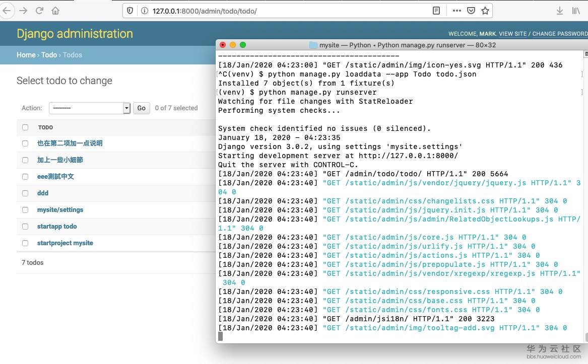Maximize the Terminal with the green button
The width and height of the screenshot is (588, 364).
coord(243,45)
